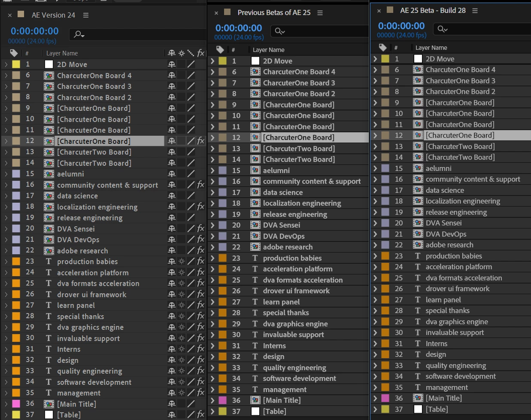Expand DVA Sensei layer in Previous Betas panel
The width and height of the screenshot is (531, 420).
pyautogui.click(x=212, y=225)
